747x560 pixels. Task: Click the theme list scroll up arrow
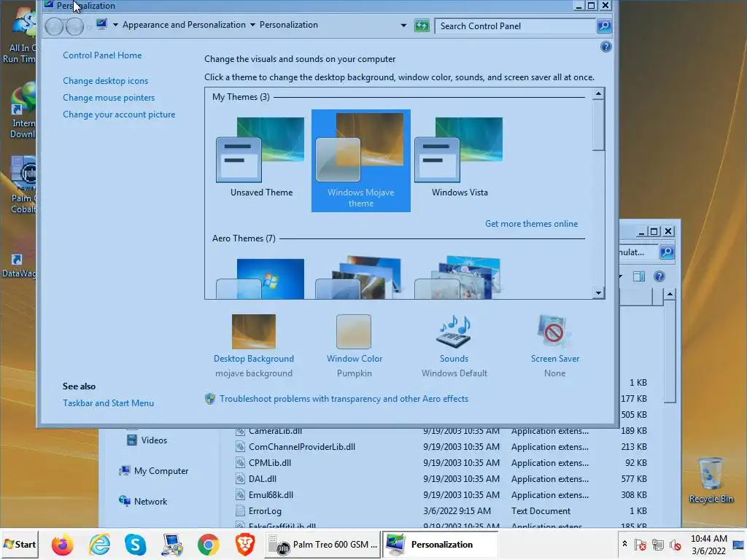coord(598,93)
